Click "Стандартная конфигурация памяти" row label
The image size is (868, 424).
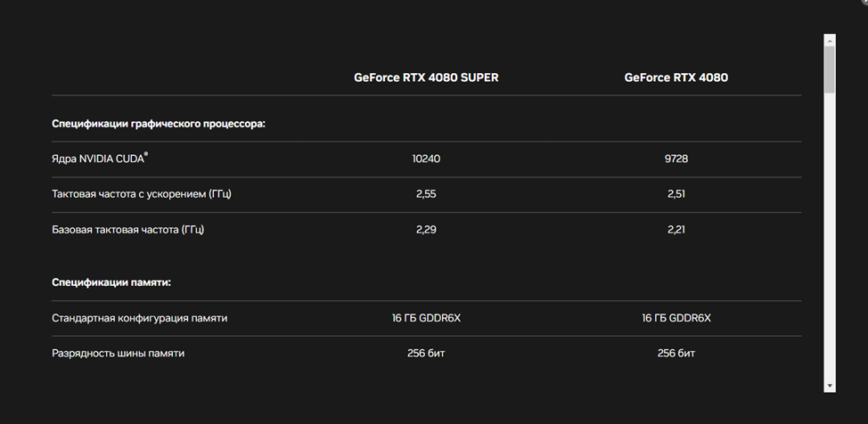click(x=140, y=318)
